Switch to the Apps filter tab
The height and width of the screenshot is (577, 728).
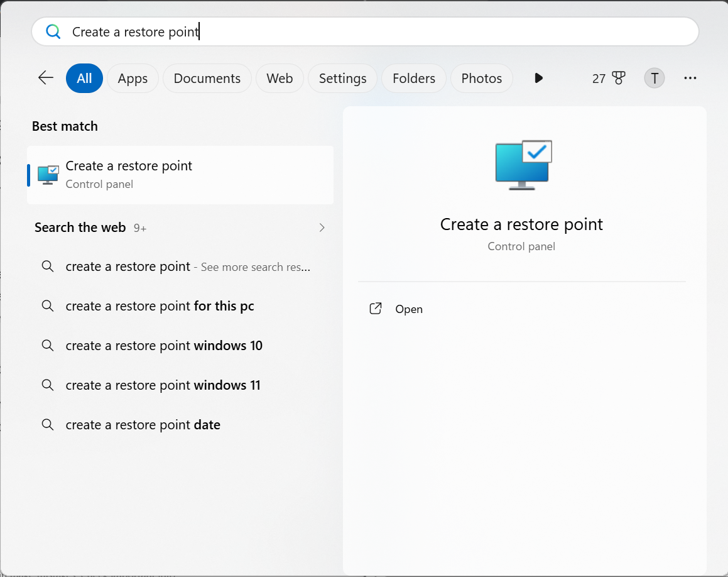[133, 78]
